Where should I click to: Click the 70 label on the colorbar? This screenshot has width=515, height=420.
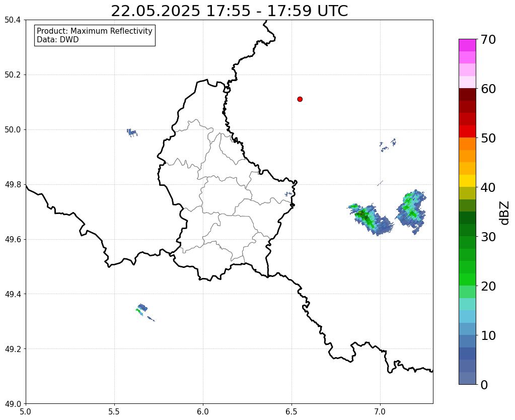tap(488, 40)
